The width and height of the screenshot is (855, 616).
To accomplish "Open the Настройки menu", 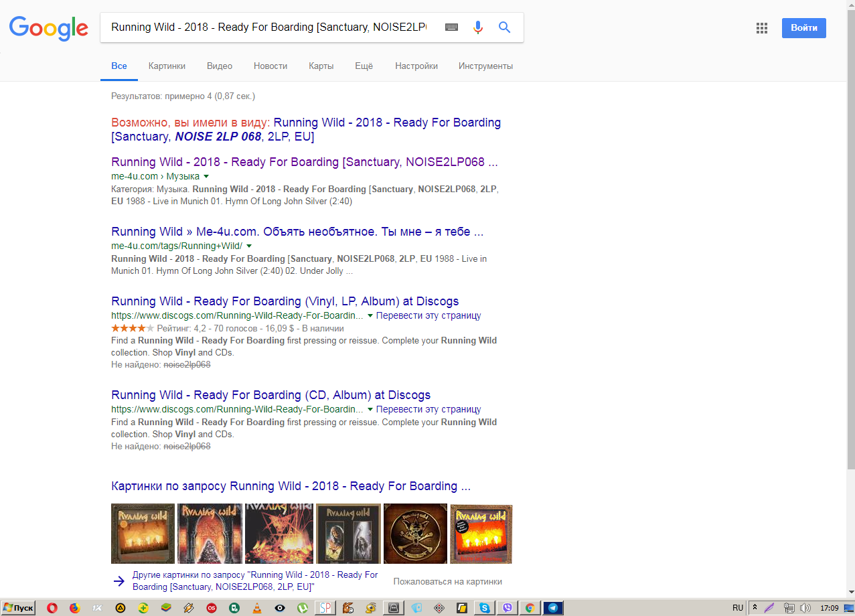I will coord(416,66).
